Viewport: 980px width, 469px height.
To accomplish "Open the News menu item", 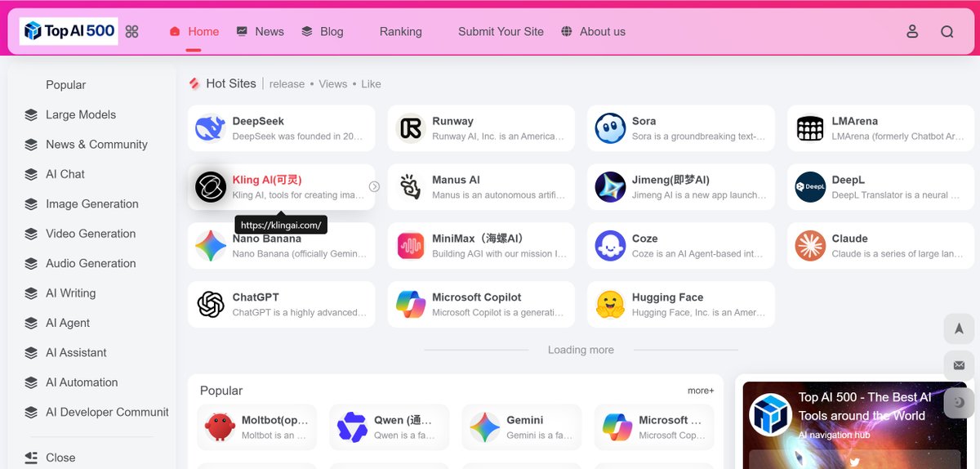I will click(260, 32).
